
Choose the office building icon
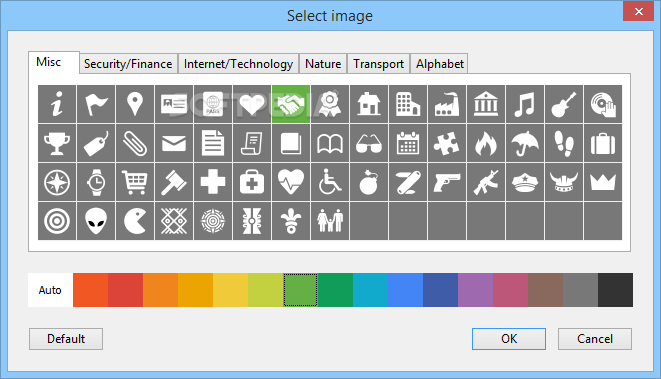coord(408,104)
